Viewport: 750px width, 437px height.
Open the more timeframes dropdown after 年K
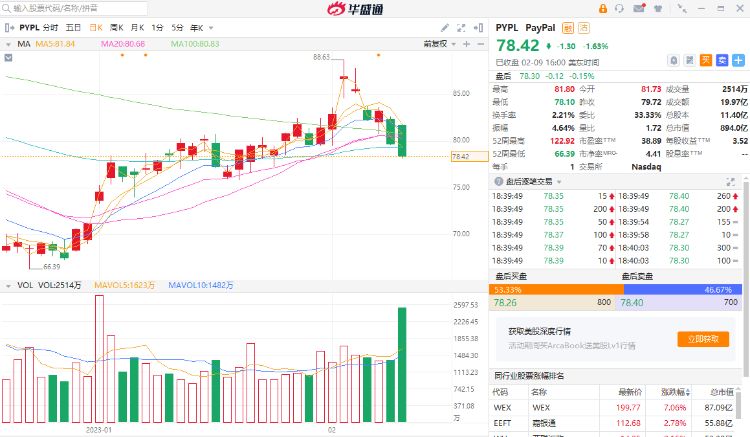click(x=211, y=28)
